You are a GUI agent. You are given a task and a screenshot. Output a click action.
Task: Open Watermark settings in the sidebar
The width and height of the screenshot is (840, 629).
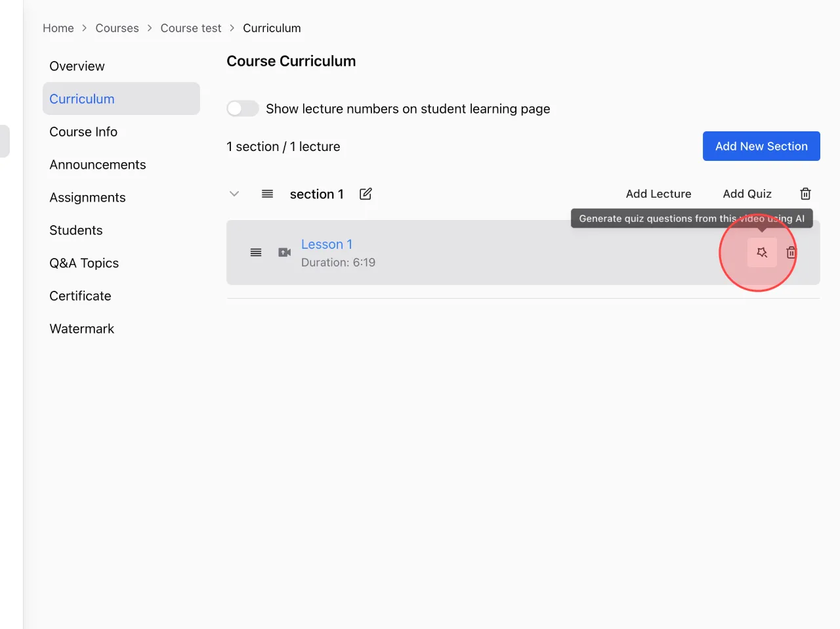pyautogui.click(x=121, y=328)
